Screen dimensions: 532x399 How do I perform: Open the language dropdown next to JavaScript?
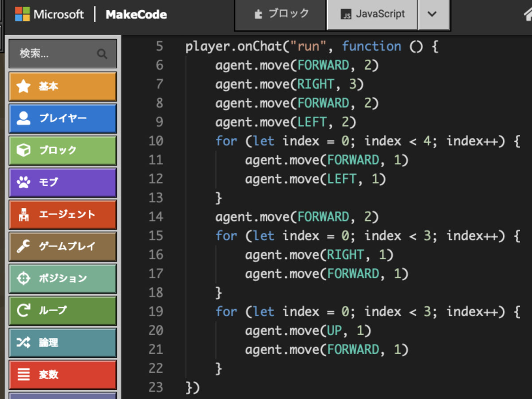point(432,14)
